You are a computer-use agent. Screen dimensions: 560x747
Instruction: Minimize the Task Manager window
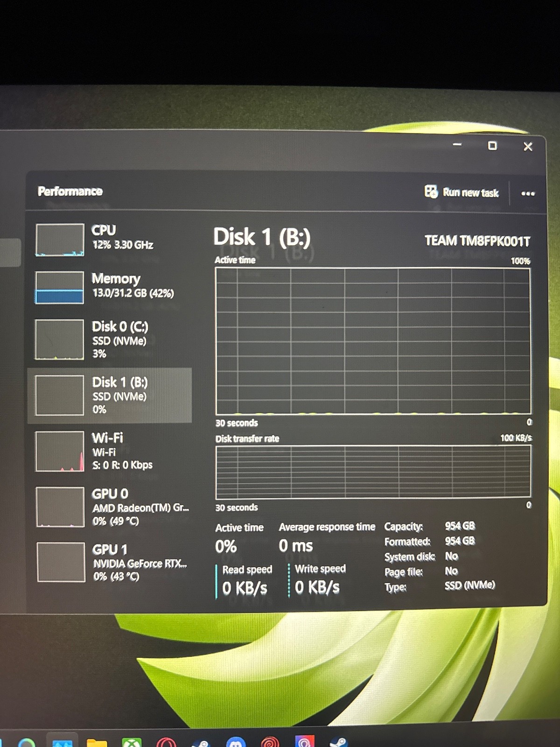[457, 145]
